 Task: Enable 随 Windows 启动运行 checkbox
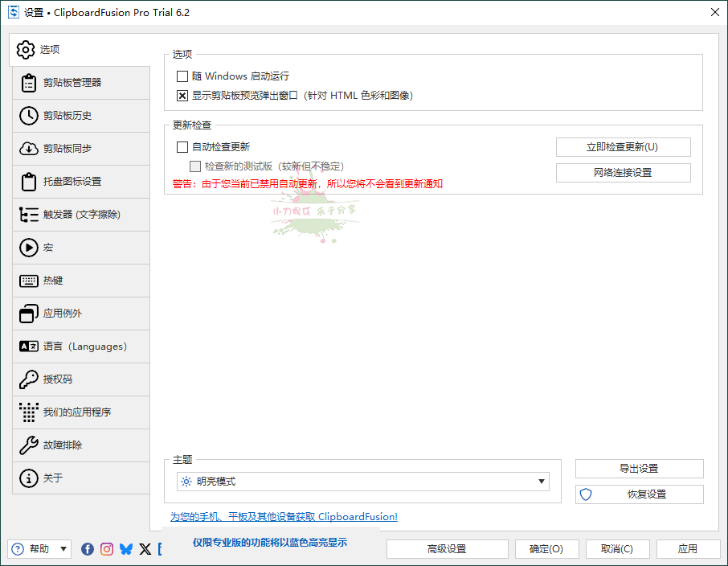pyautogui.click(x=182, y=76)
